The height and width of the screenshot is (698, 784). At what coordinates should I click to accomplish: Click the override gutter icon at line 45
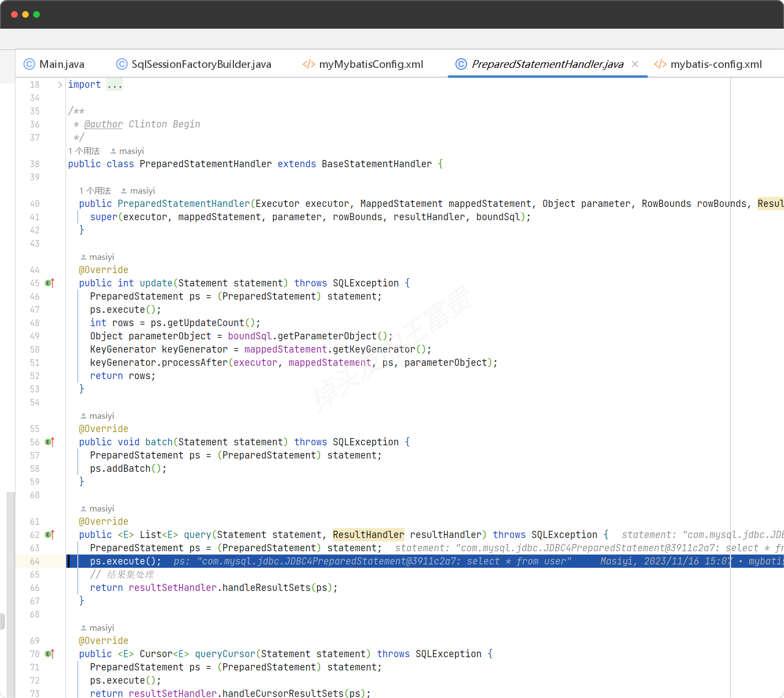pos(50,283)
